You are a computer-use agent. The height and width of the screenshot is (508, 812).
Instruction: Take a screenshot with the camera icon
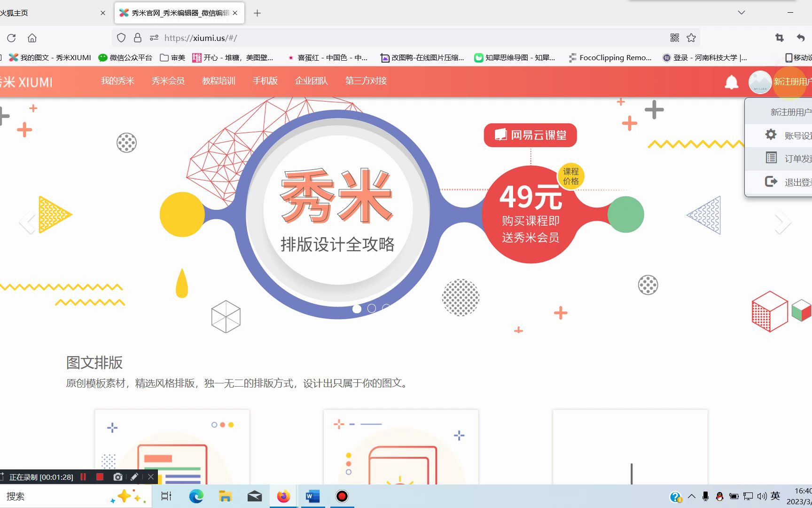click(x=118, y=477)
